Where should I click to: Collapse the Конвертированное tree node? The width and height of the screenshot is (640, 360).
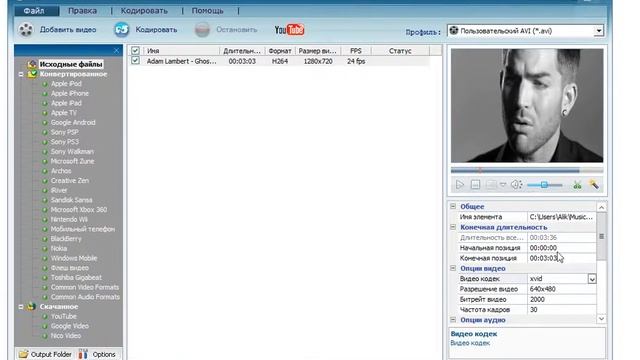(21, 74)
